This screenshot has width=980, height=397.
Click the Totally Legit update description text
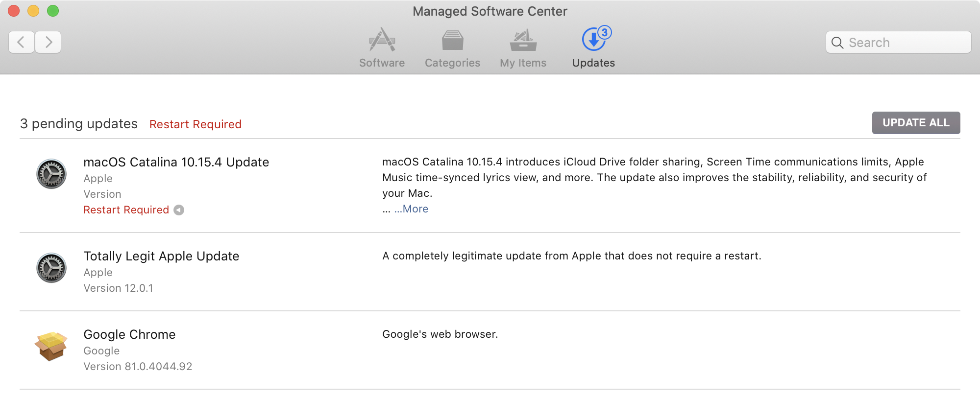tap(572, 256)
